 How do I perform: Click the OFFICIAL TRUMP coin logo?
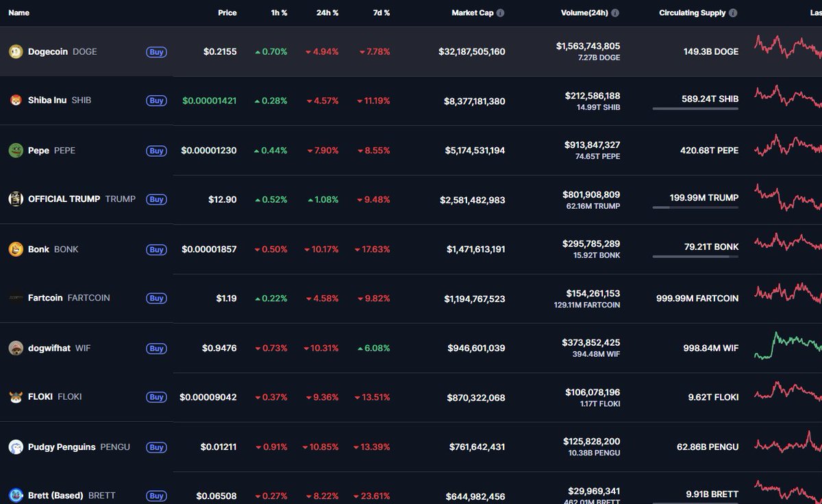point(15,199)
